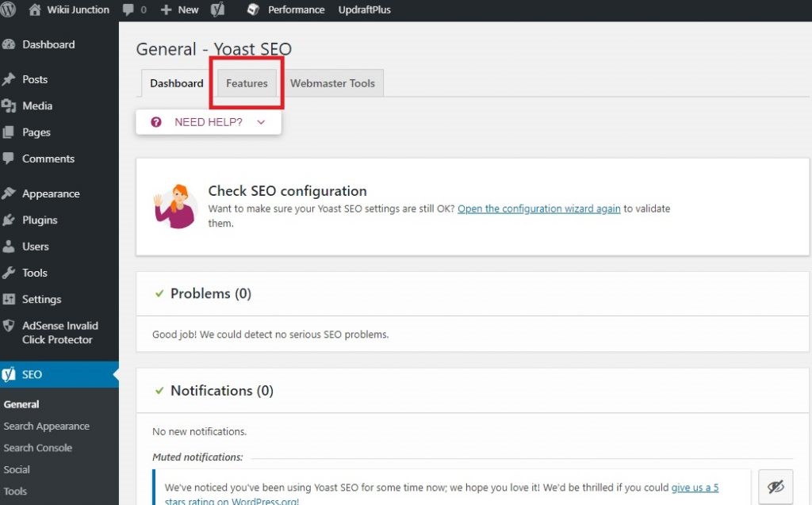Click the Dashboard gauge icon in sidebar

click(x=8, y=44)
